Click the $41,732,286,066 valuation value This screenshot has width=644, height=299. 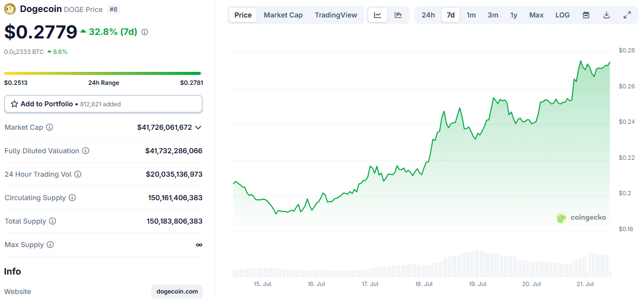(x=174, y=151)
